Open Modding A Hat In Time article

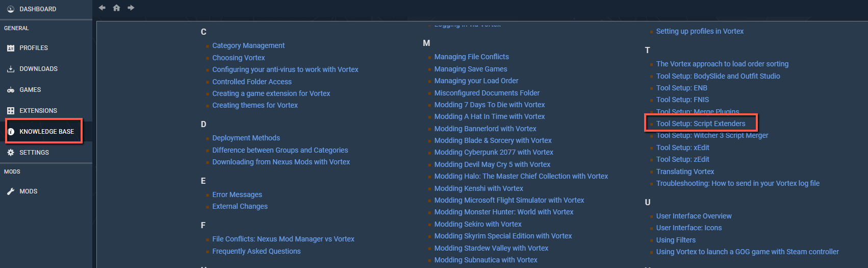pos(490,116)
